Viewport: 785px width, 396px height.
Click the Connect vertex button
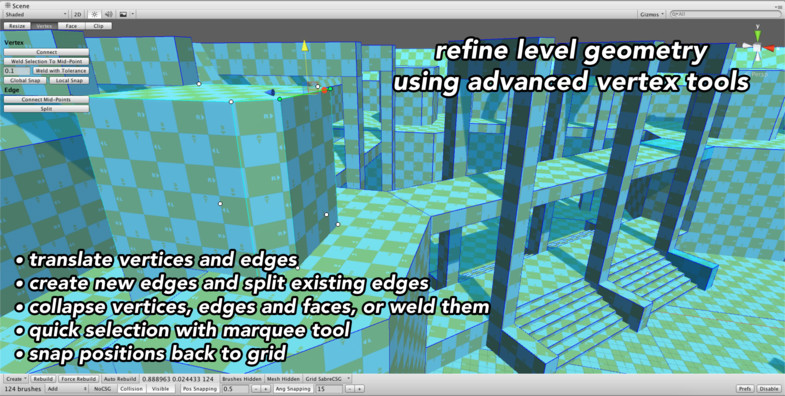coord(47,52)
